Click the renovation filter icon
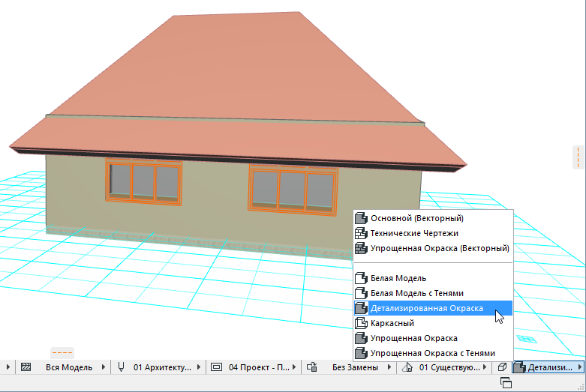 pos(407,367)
